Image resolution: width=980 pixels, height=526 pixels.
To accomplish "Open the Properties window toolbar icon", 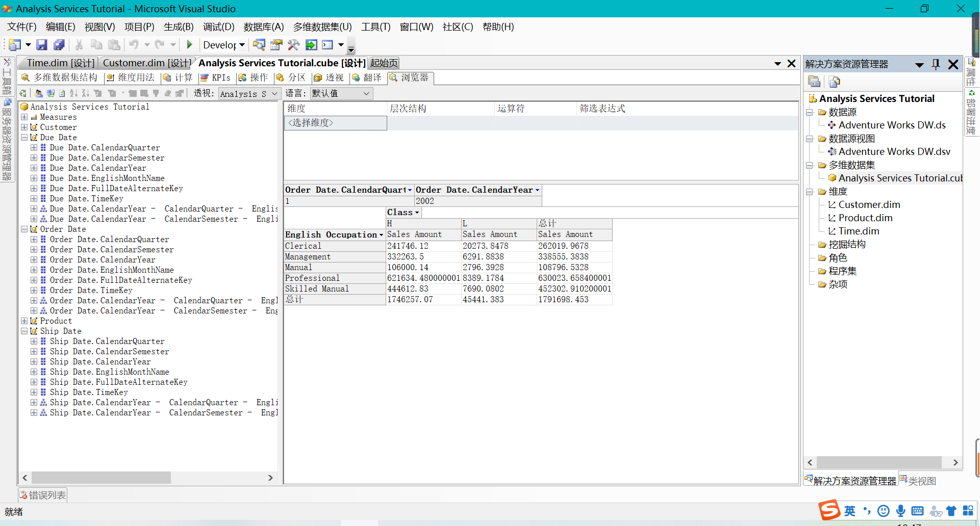I will (x=276, y=45).
